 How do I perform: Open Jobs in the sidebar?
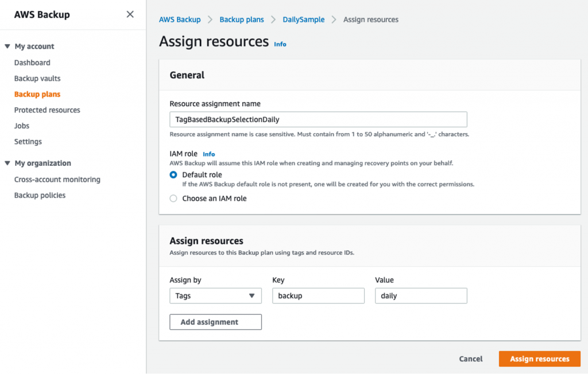[22, 126]
